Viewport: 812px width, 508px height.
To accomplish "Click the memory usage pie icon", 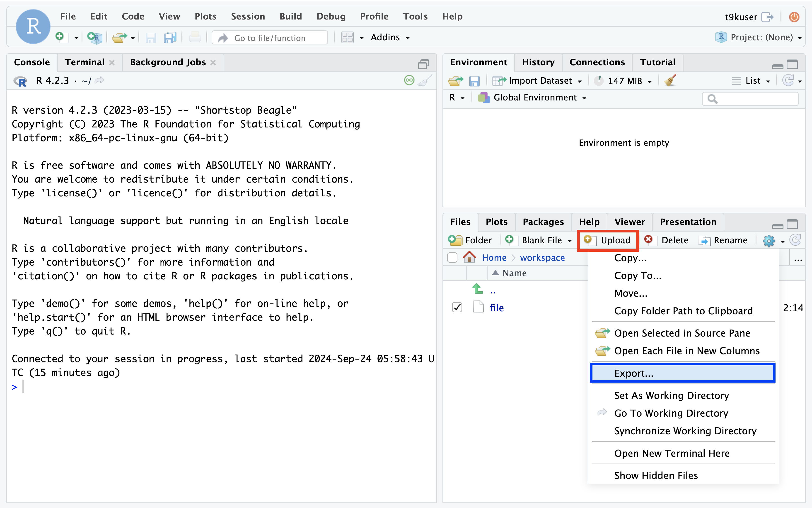I will [x=599, y=81].
